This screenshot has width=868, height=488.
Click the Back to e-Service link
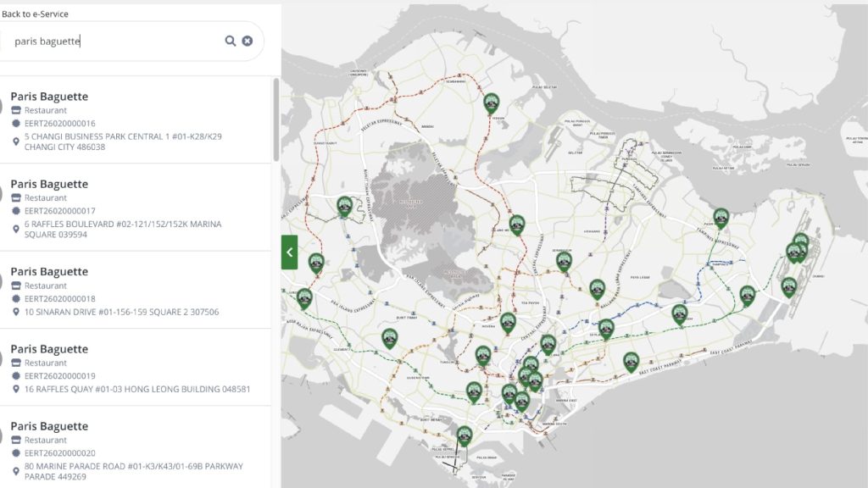(35, 14)
